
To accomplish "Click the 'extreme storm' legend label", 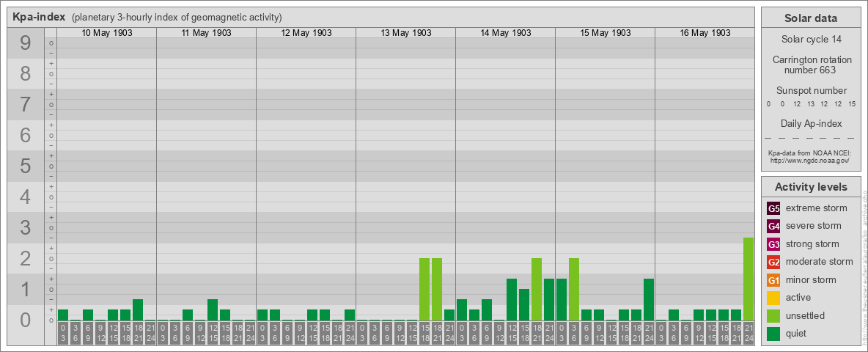I will click(816, 208).
